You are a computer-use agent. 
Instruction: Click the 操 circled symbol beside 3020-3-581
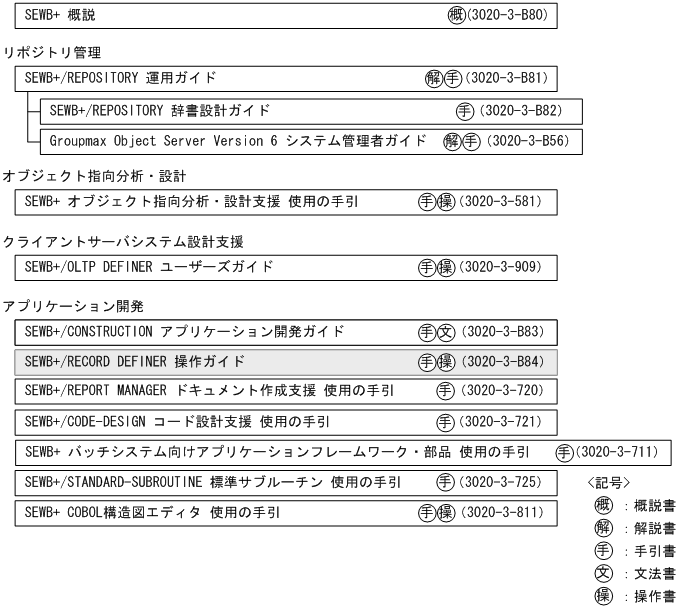coord(446,202)
